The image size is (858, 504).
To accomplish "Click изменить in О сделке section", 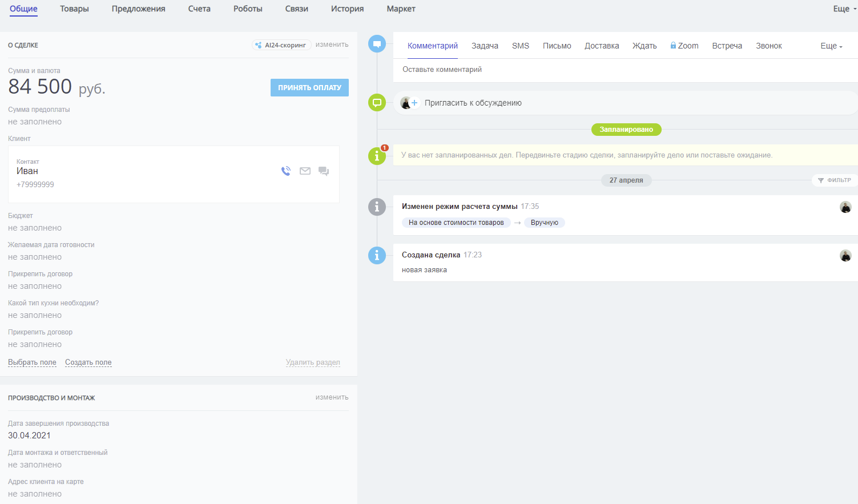I will point(332,45).
